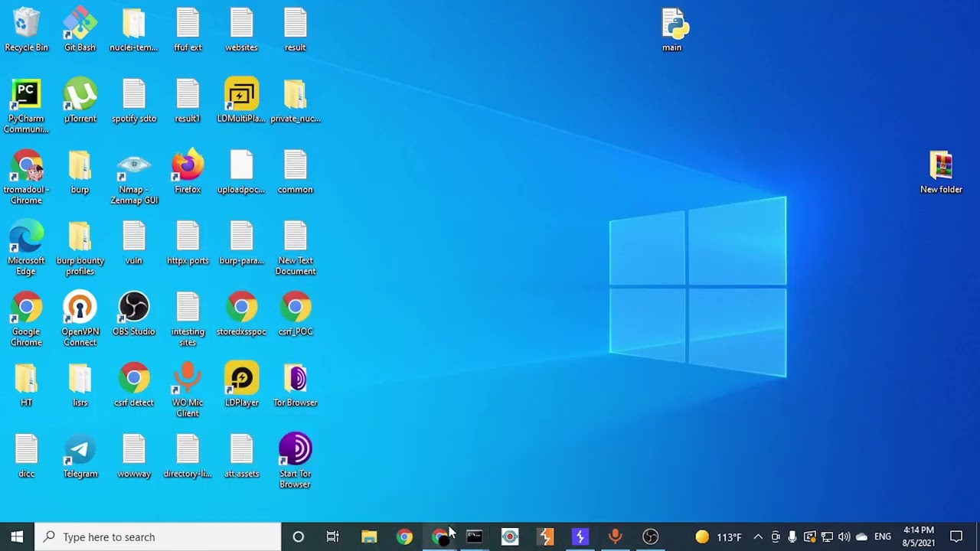This screenshot has width=980, height=551.
Task: Open the WO Mic taskbar icon
Action: 616,536
